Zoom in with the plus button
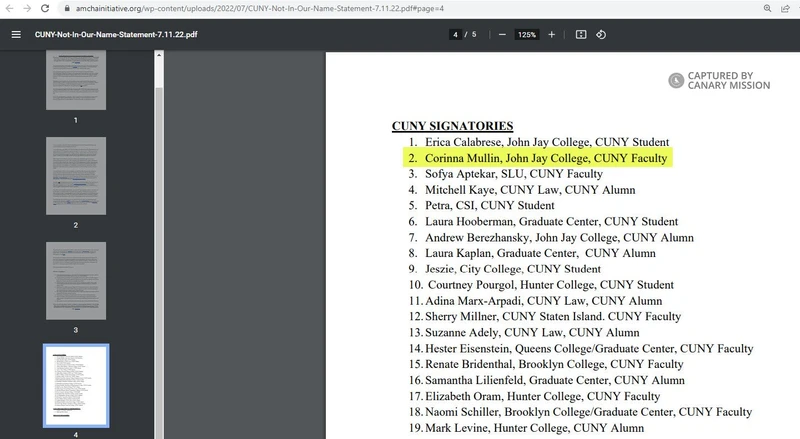 (x=552, y=34)
